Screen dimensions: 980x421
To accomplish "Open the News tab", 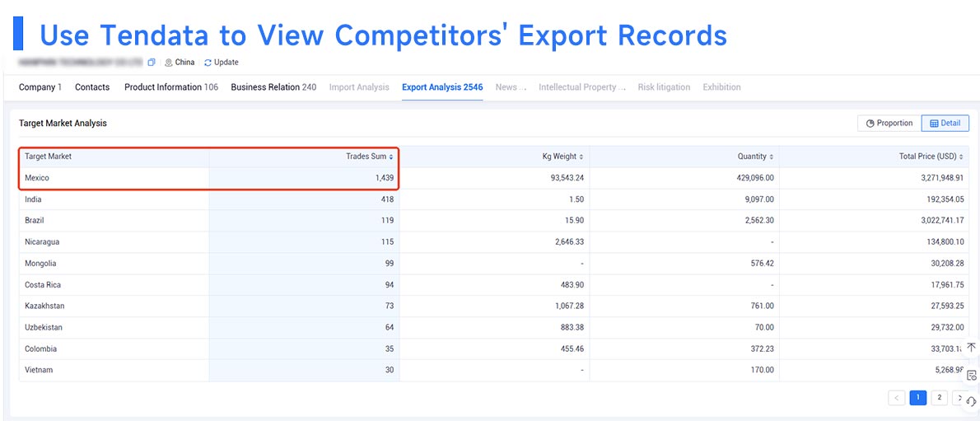I will click(x=511, y=87).
